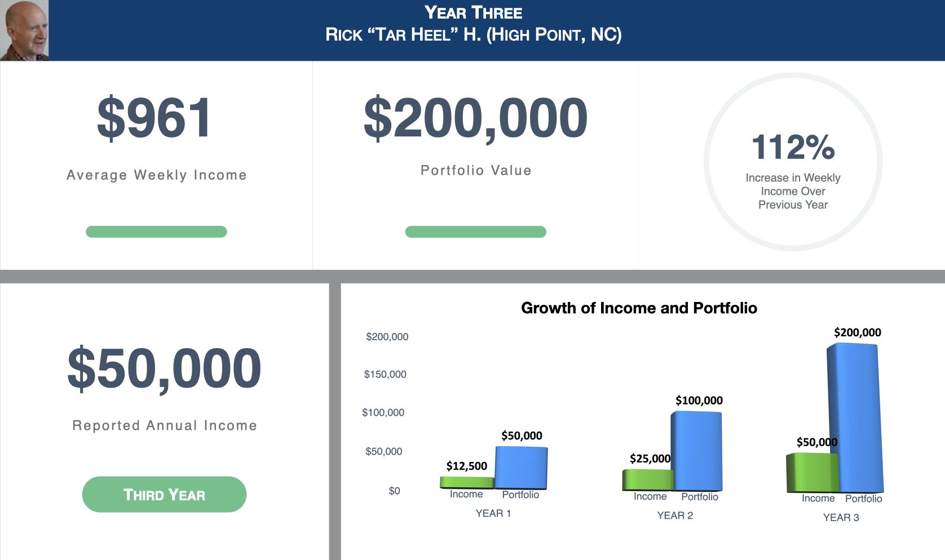945x560 pixels.
Task: Click the YEAR 1 axis label
Action: [493, 513]
